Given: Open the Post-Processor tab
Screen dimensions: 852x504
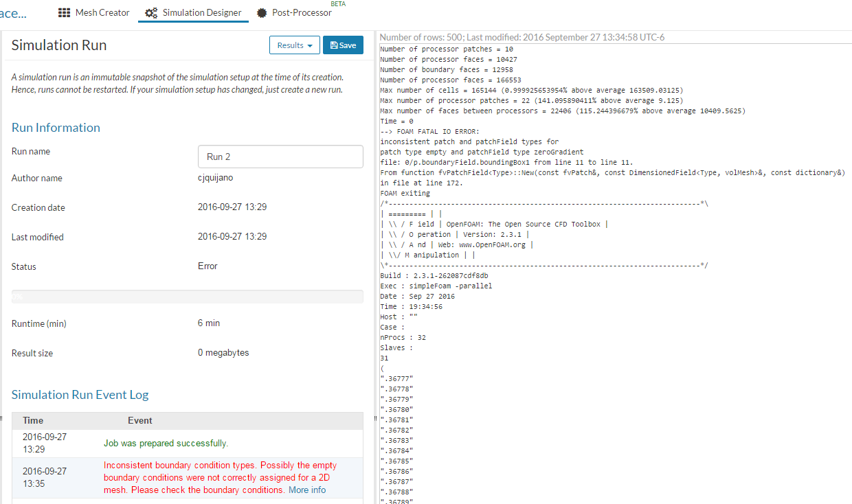Looking at the screenshot, I should point(294,12).
